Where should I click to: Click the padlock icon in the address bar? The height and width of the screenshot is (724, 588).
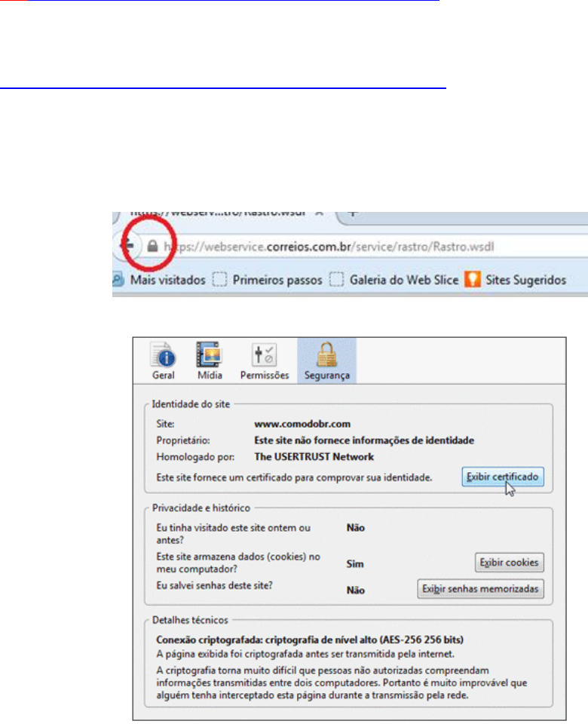pos(152,246)
